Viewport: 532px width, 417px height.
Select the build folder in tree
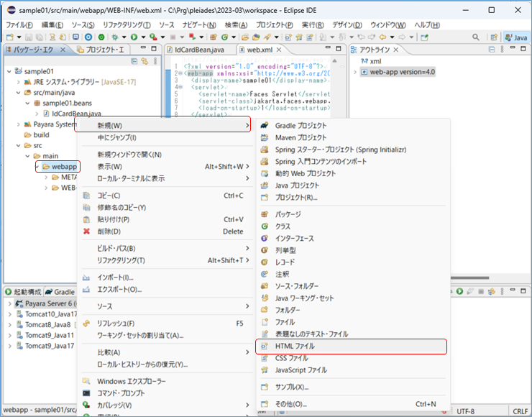(37, 134)
